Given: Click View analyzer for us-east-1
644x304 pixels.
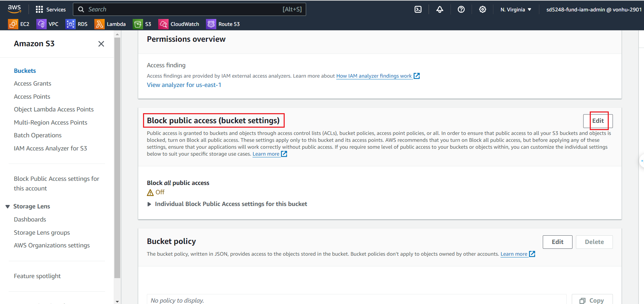Looking at the screenshot, I should (184, 85).
